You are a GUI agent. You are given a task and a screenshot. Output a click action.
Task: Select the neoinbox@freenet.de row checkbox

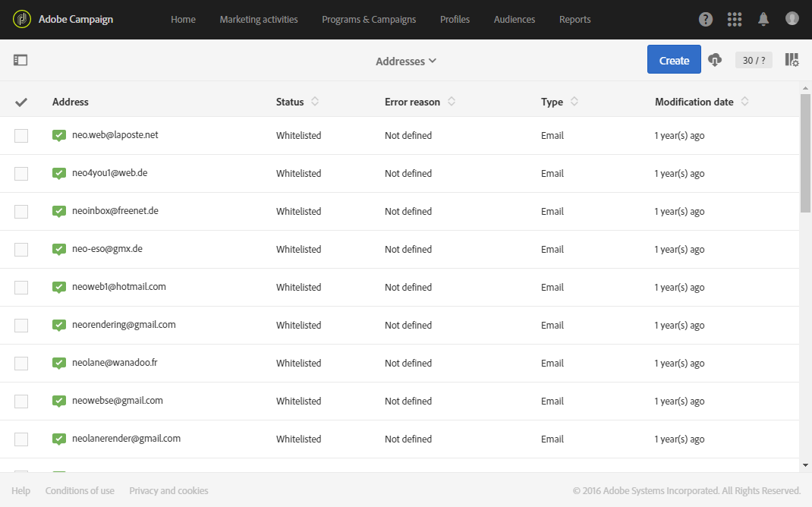(x=21, y=212)
